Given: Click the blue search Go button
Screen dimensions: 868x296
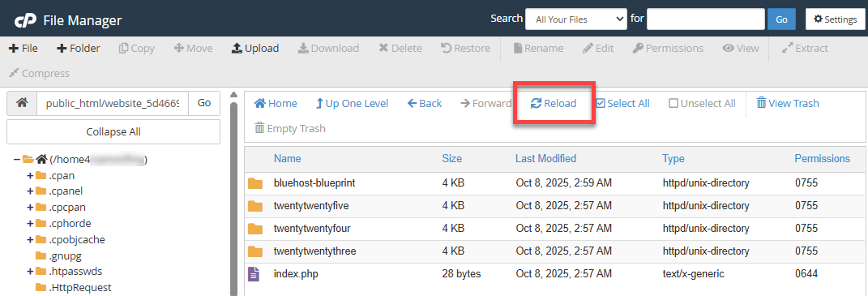Looking at the screenshot, I should tap(781, 19).
